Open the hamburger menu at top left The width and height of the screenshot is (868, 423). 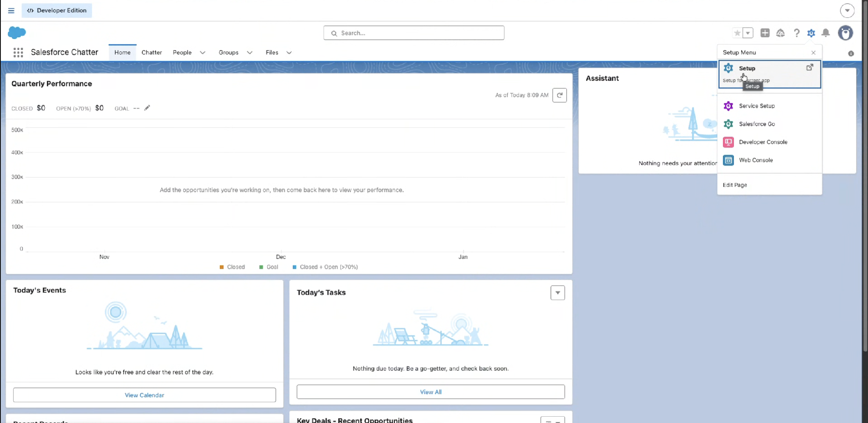11,11
